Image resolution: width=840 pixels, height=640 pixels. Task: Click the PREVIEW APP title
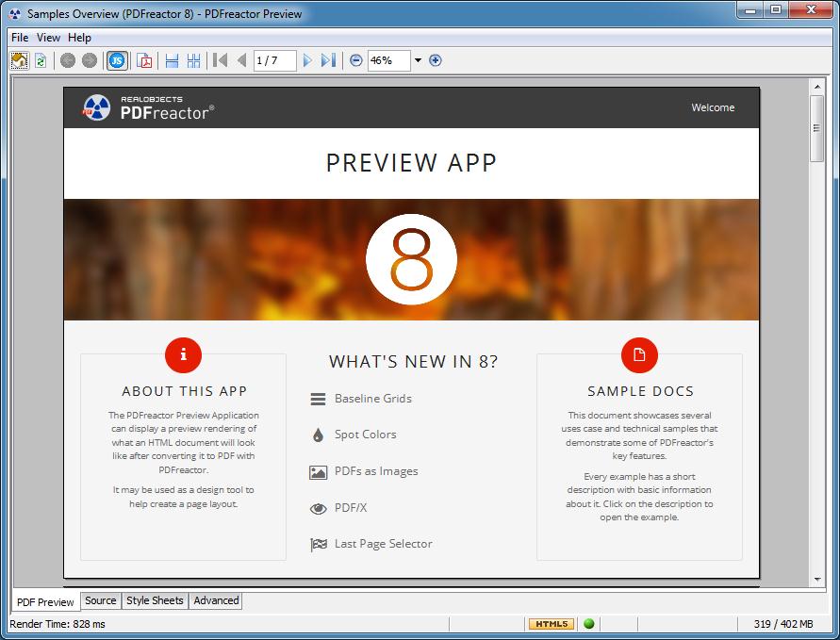coord(411,163)
